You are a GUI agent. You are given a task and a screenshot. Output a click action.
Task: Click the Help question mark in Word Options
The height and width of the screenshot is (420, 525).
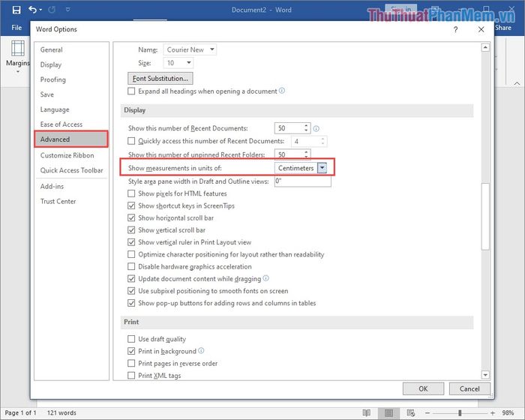tap(455, 29)
